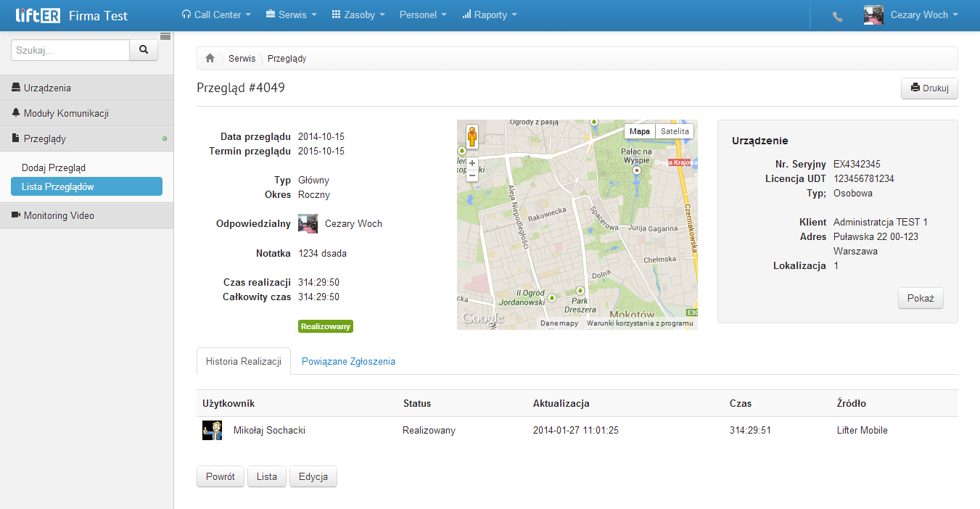Click Mikołaj Sochacki's avatar thumbnail
Viewport: 980px width, 509px height.
coord(212,430)
